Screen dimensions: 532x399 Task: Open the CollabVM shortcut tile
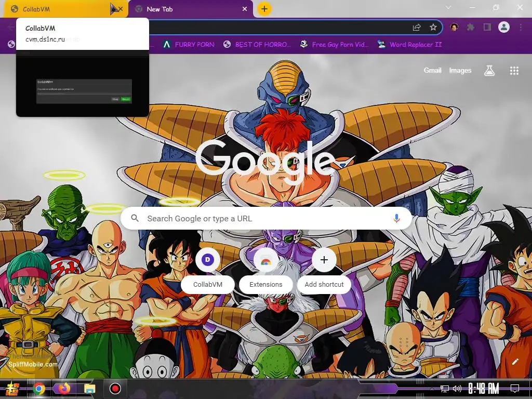208,271
